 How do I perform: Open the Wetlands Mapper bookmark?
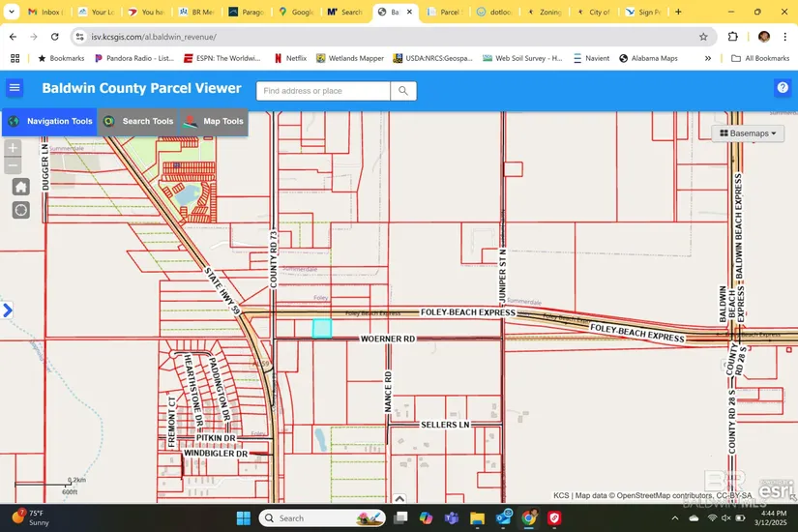pyautogui.click(x=350, y=58)
